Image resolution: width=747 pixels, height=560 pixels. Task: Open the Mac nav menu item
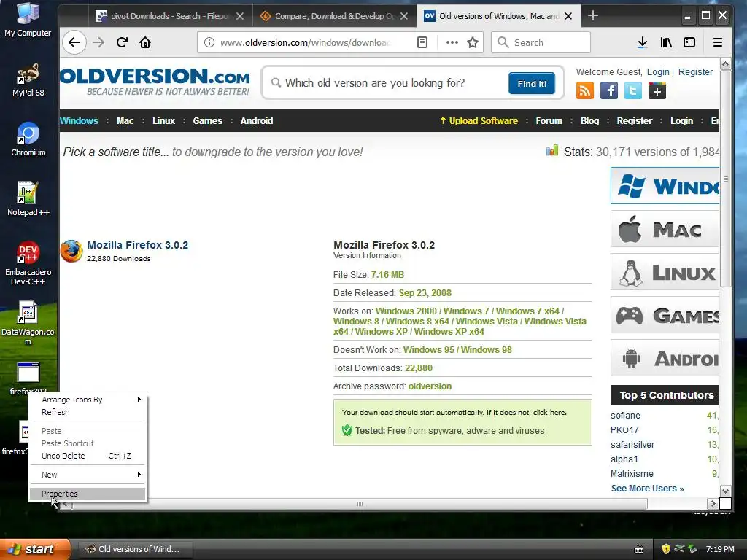pos(125,121)
